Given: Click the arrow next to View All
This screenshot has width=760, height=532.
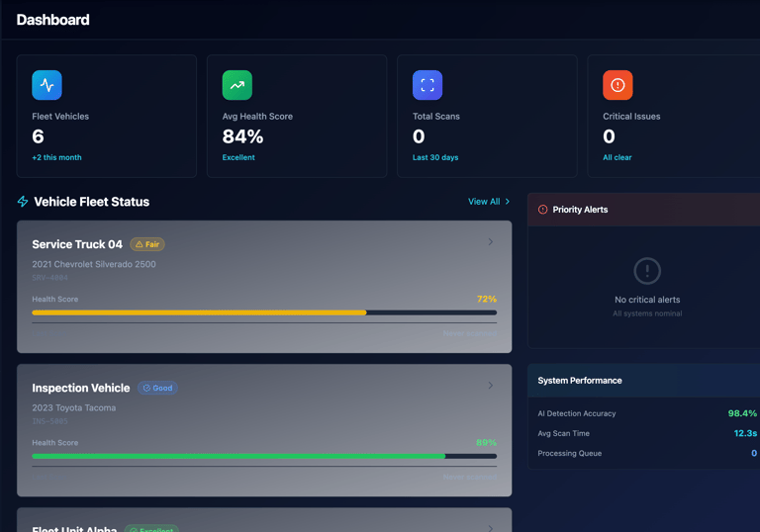Looking at the screenshot, I should click(508, 202).
